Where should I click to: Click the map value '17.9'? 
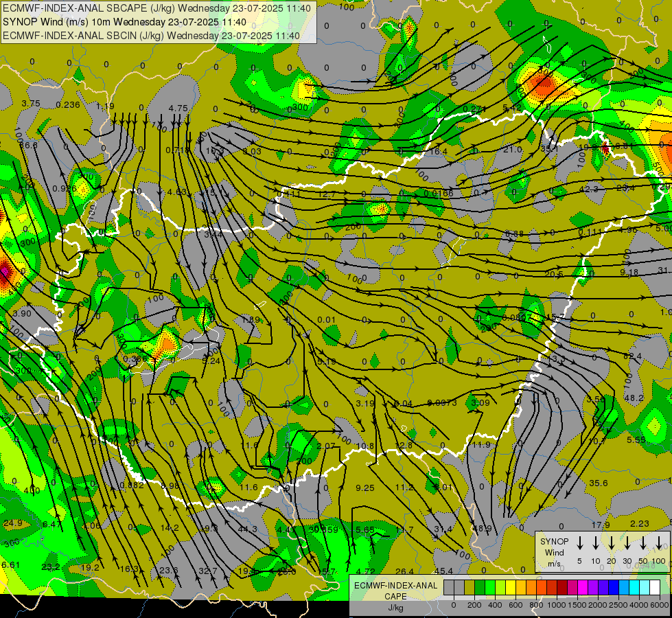(601, 525)
